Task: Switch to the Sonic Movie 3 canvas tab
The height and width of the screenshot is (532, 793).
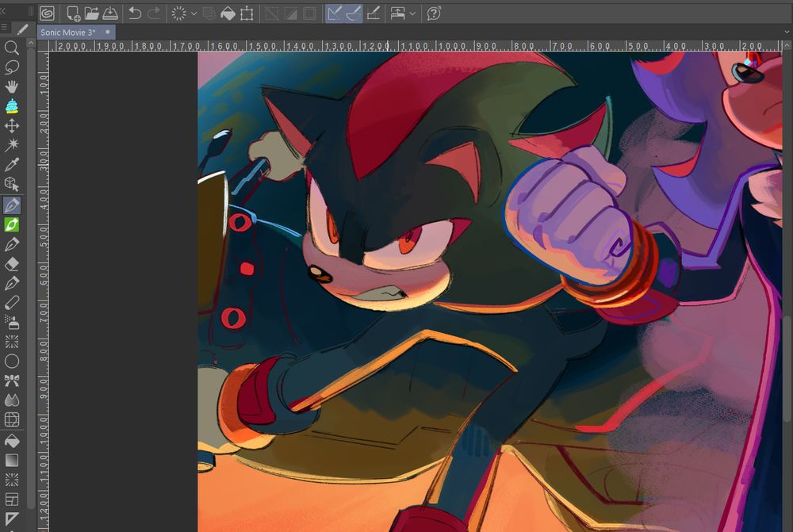Action: pyautogui.click(x=76, y=32)
